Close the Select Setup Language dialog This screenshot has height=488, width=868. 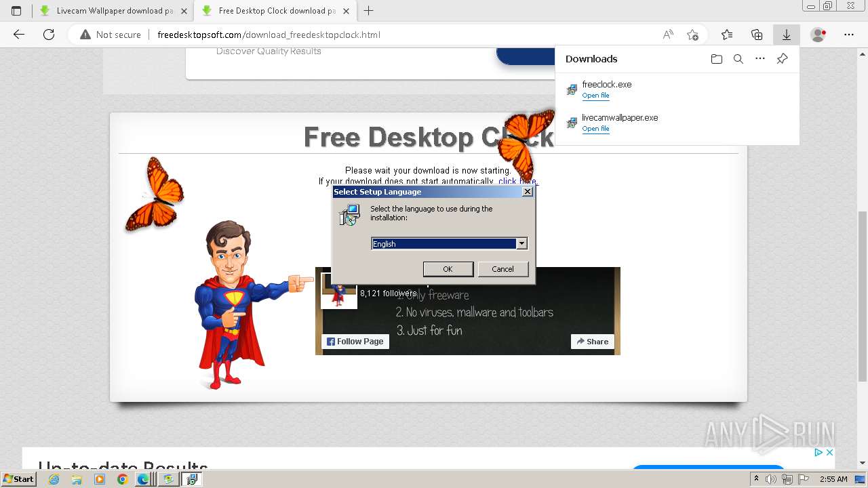point(528,192)
